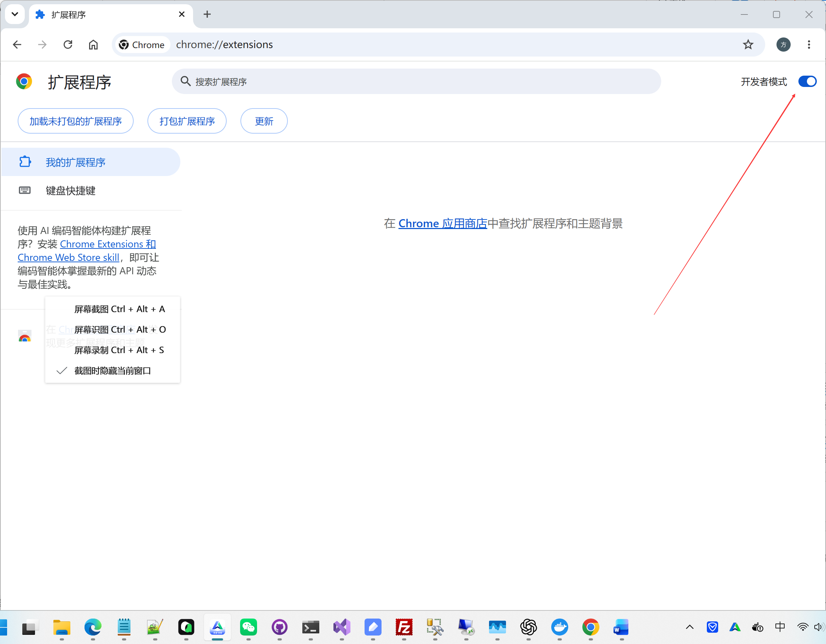Open WeChat from taskbar

pos(249,628)
